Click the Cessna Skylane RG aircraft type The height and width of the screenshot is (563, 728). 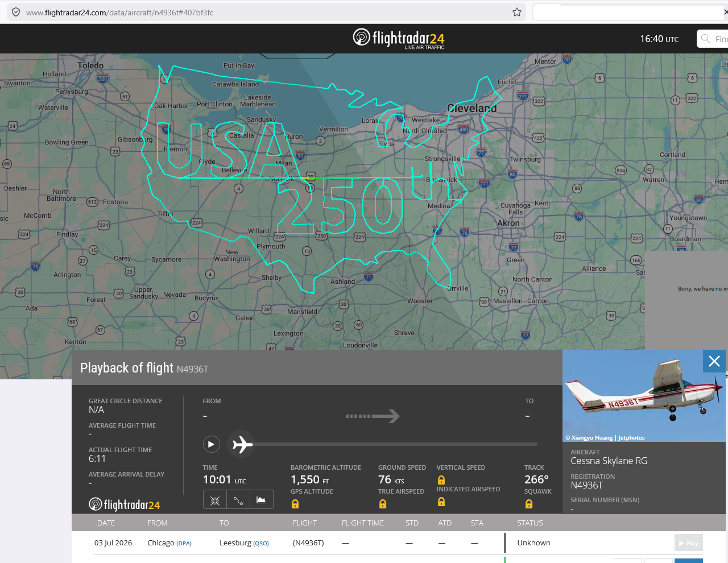609,461
